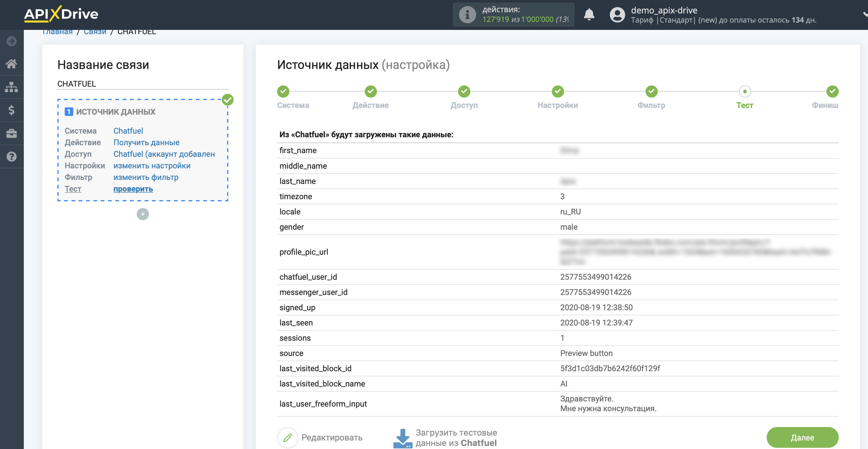Open billing dollar icon in sidebar
Viewport: 868px width, 449px height.
[x=12, y=110]
